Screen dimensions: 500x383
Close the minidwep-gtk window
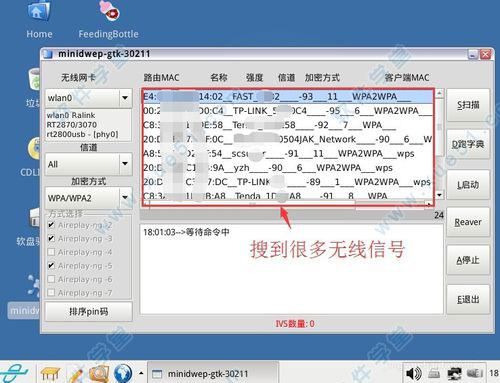(x=485, y=54)
